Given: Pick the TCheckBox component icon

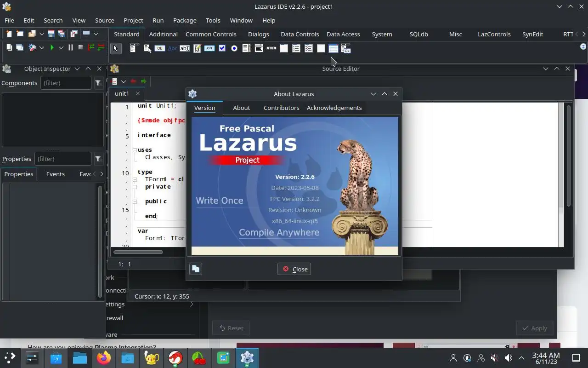Looking at the screenshot, I should point(222,48).
